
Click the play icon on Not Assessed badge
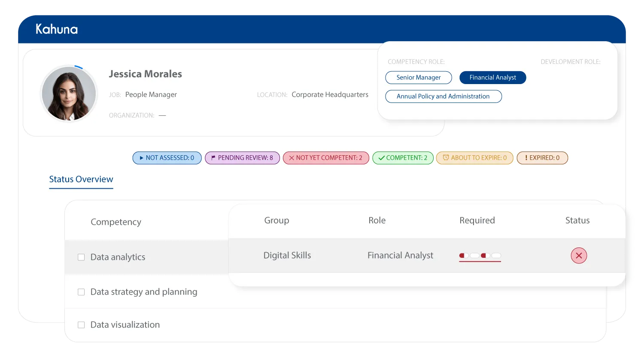(x=141, y=158)
